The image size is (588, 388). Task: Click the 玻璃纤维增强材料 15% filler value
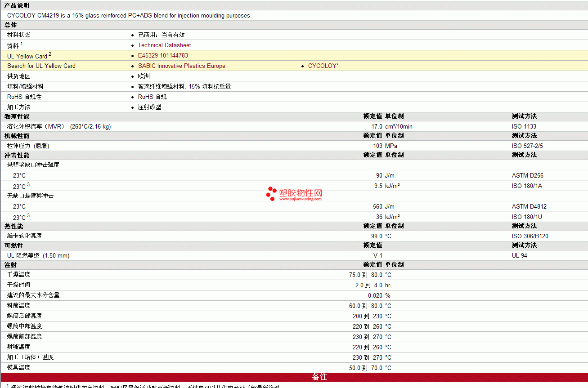coord(184,86)
